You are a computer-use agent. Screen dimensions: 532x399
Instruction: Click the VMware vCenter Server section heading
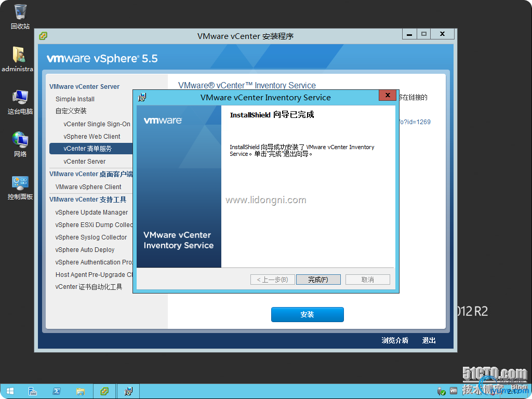pyautogui.click(x=85, y=87)
